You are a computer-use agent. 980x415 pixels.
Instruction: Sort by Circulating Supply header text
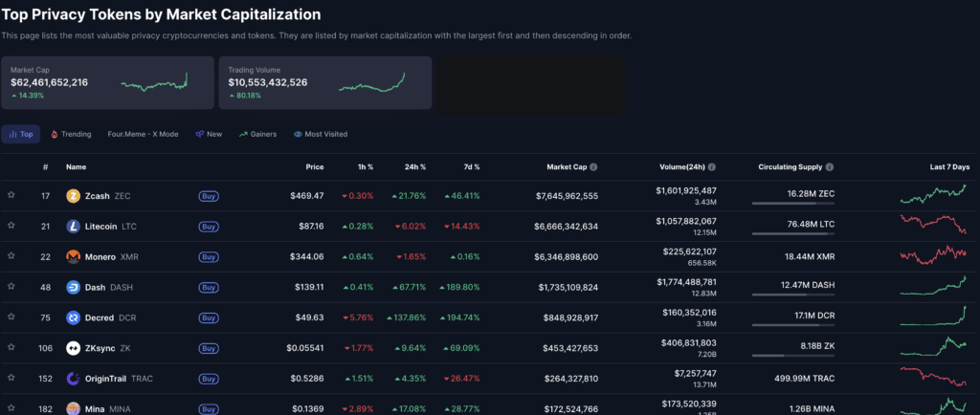791,167
